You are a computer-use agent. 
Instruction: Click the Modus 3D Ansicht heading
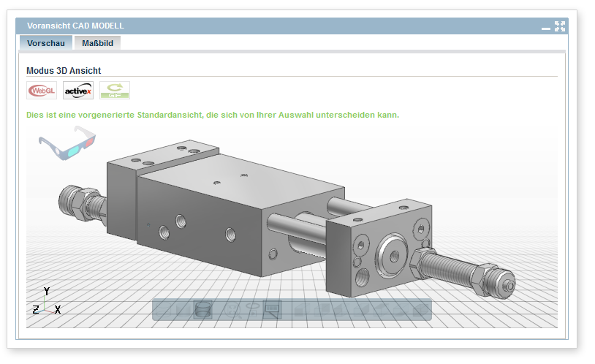[64, 71]
